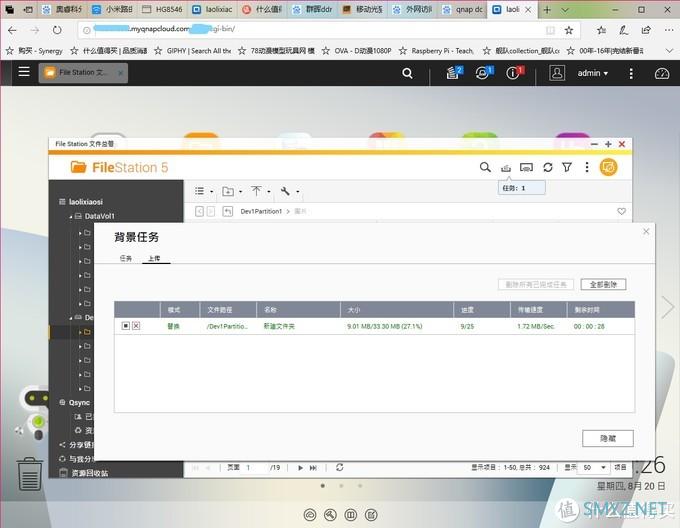
Task: Click File Station background tasks upload icon
Action: click(506, 168)
